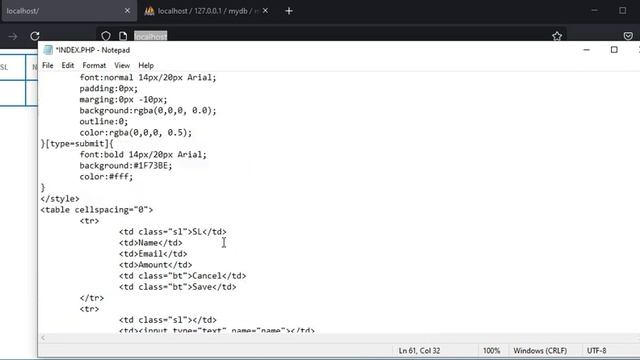Click the Cancel table cell code line
This screenshot has height=360, width=640.
(x=182, y=276)
